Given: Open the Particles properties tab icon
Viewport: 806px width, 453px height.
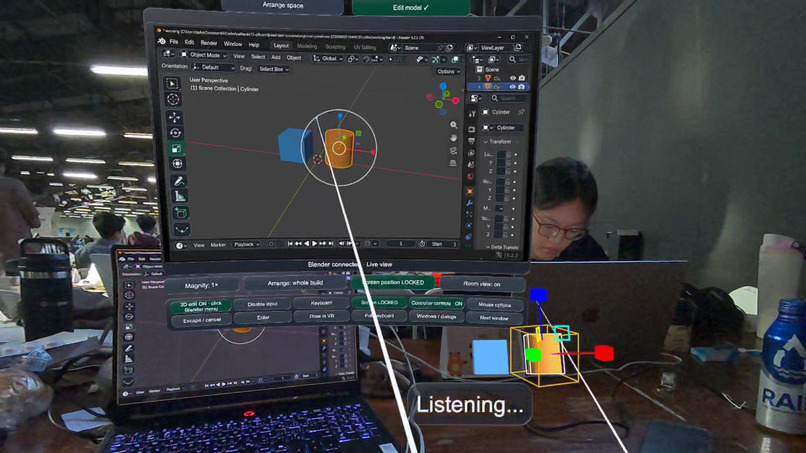Looking at the screenshot, I should (468, 215).
